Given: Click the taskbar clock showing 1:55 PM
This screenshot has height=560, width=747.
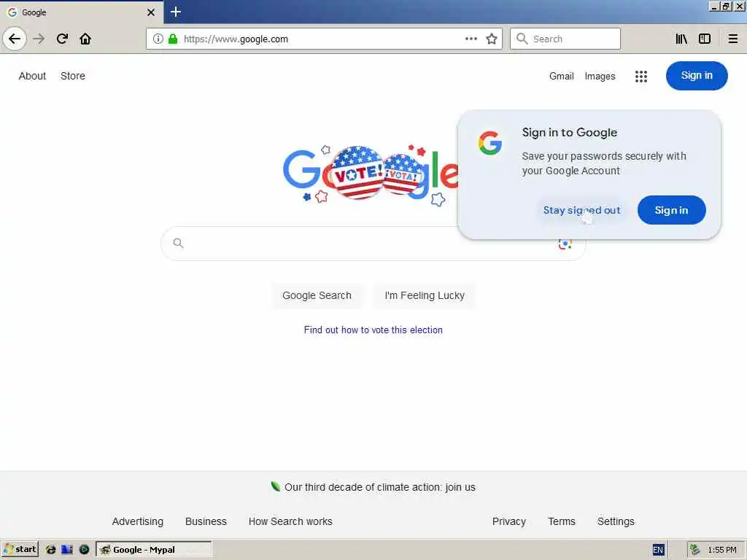Looking at the screenshot, I should click(x=721, y=550).
